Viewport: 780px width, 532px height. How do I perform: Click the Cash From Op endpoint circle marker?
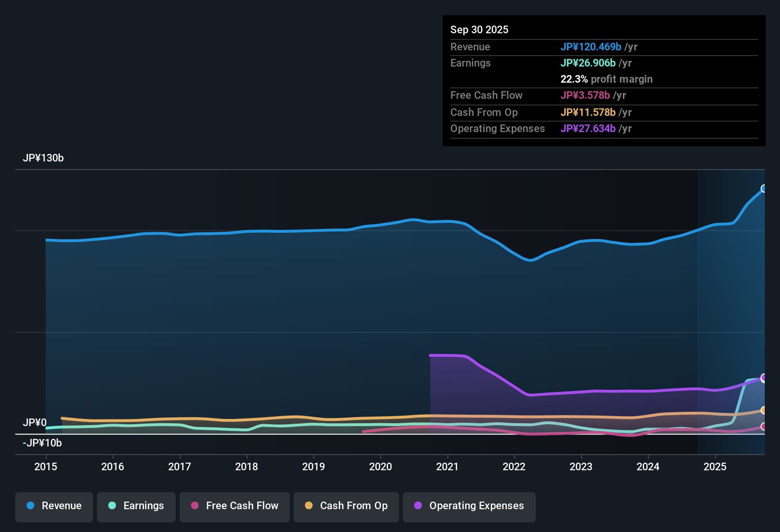pyautogui.click(x=763, y=410)
